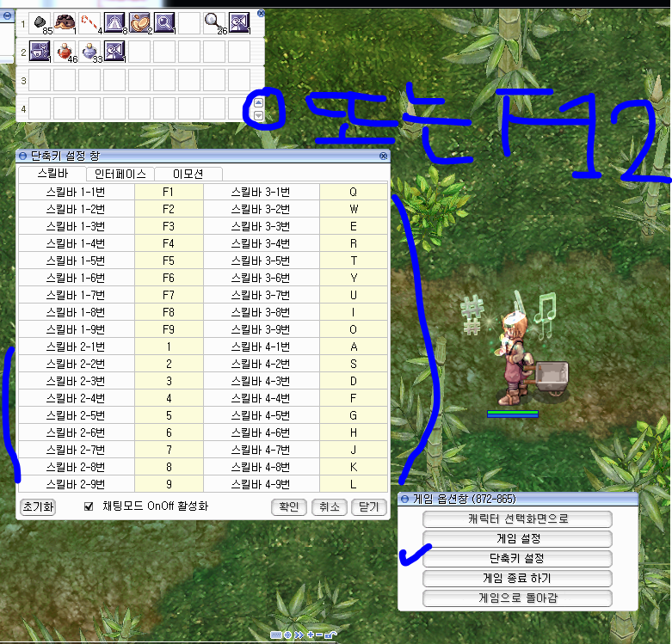Collapse the shortcut settings window with its minus icon
The height and width of the screenshot is (644, 672).
click(x=22, y=156)
